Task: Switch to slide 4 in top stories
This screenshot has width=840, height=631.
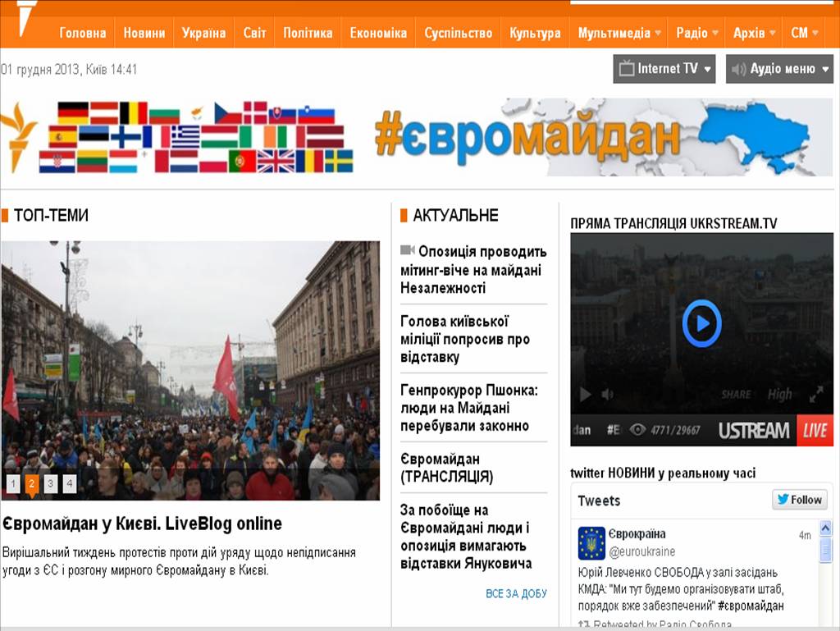Action: (x=69, y=483)
